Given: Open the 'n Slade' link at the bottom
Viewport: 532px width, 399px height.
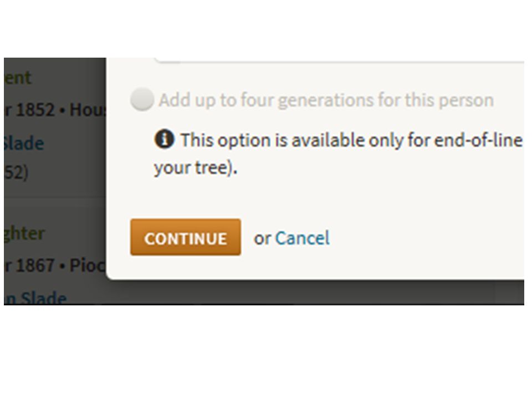Looking at the screenshot, I should click(x=35, y=298).
